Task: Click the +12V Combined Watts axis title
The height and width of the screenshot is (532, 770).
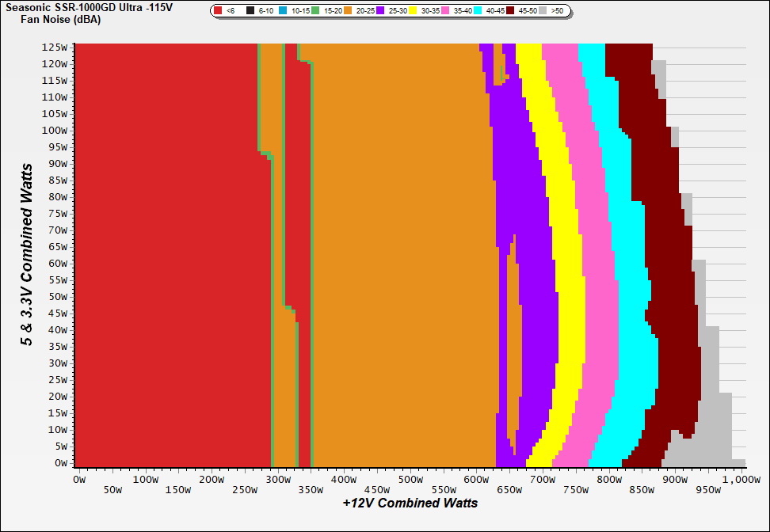Action: 410,503
